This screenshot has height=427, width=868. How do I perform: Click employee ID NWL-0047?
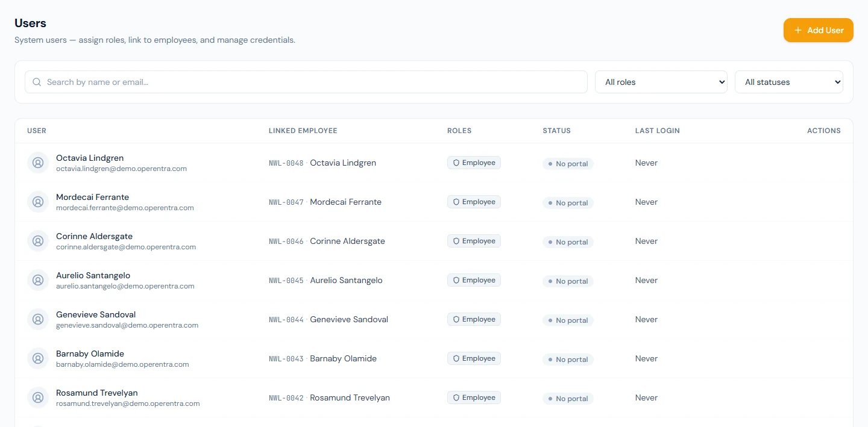286,202
